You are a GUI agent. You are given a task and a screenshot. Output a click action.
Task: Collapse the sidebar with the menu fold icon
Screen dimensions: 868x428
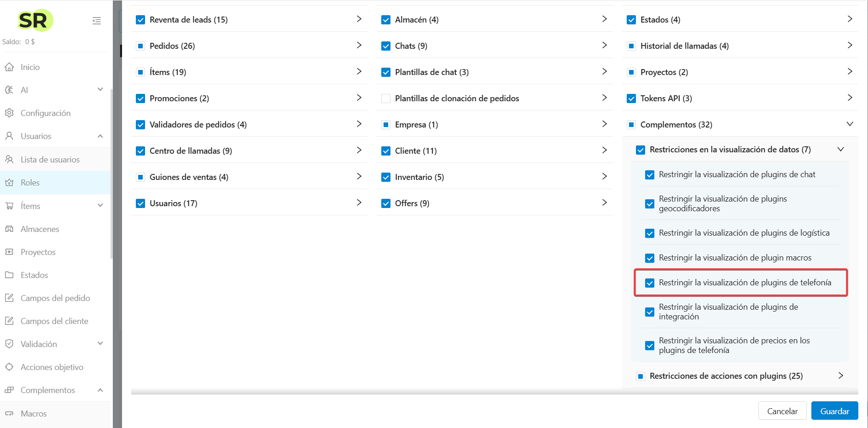[x=97, y=21]
